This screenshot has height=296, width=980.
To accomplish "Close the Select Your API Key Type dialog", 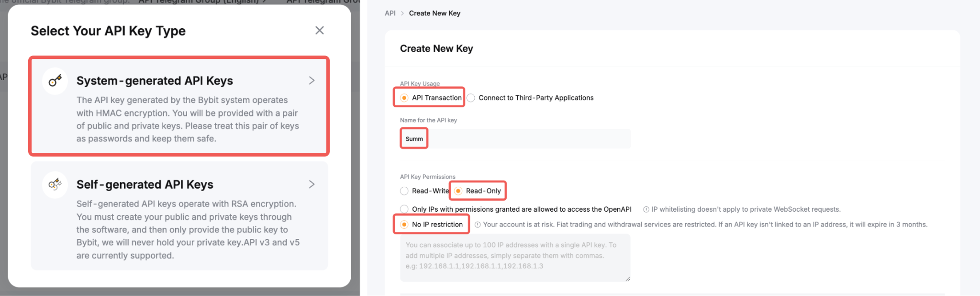I will 320,31.
